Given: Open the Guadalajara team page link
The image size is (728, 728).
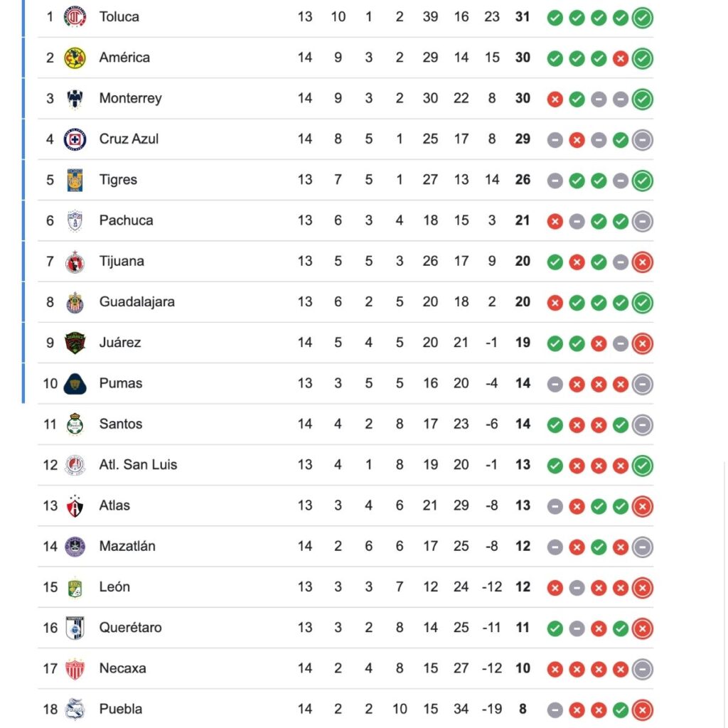Looking at the screenshot, I should [x=136, y=302].
